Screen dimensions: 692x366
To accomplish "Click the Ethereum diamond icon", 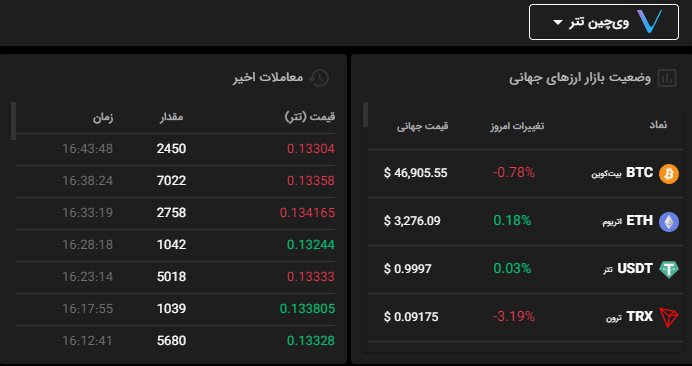I will (669, 222).
